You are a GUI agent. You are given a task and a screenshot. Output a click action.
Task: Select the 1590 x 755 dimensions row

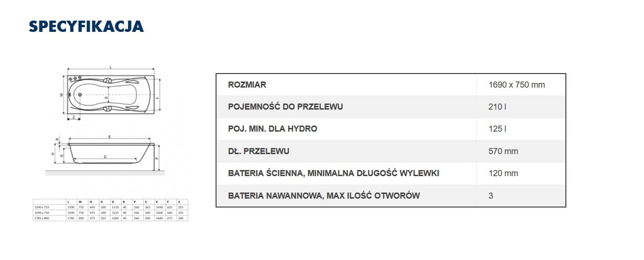click(110, 208)
